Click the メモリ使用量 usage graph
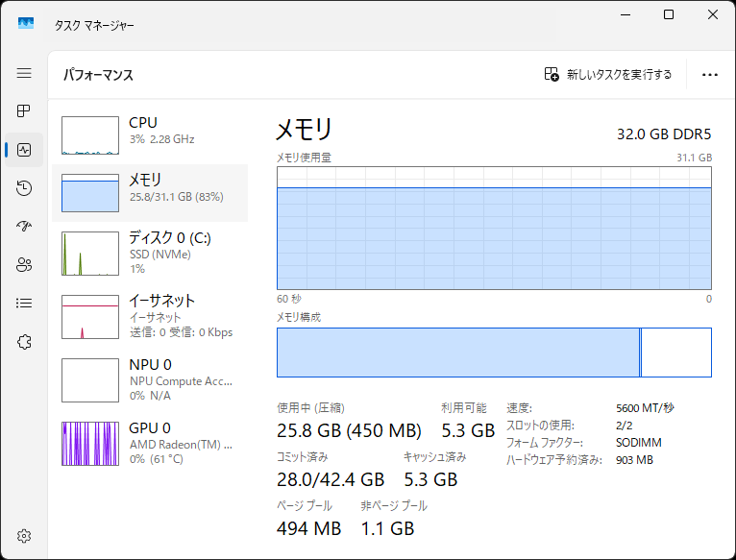736x560 pixels. 494,229
